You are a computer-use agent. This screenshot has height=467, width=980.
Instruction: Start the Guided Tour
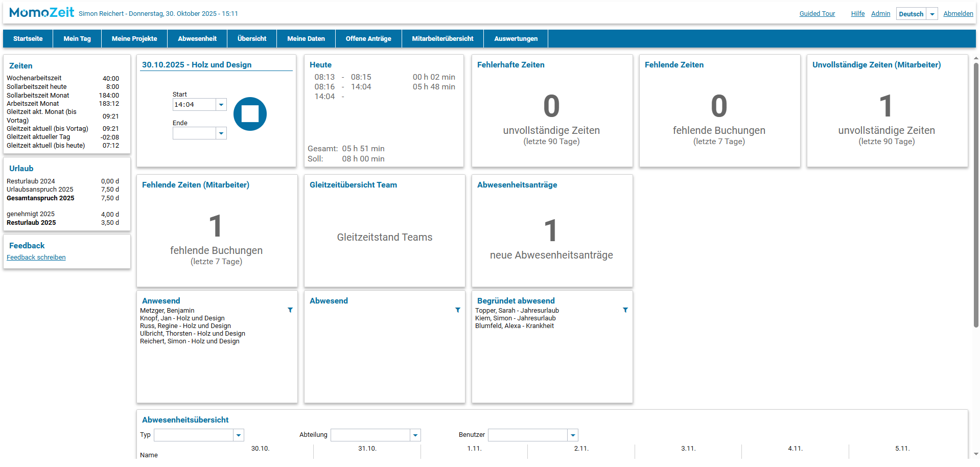click(817, 14)
